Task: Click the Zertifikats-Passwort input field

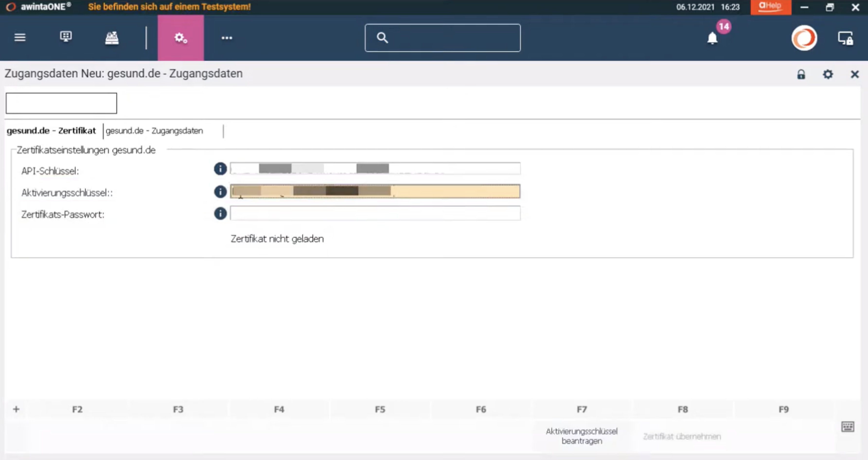Action: click(x=375, y=213)
